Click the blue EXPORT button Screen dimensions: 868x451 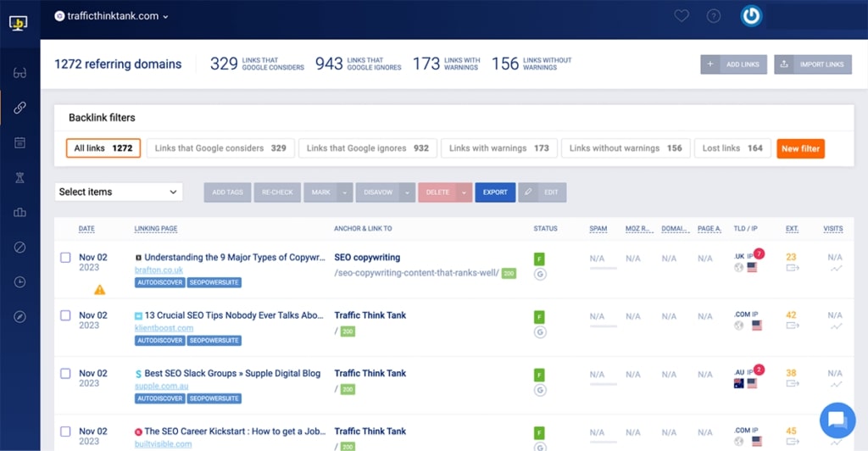tap(495, 192)
